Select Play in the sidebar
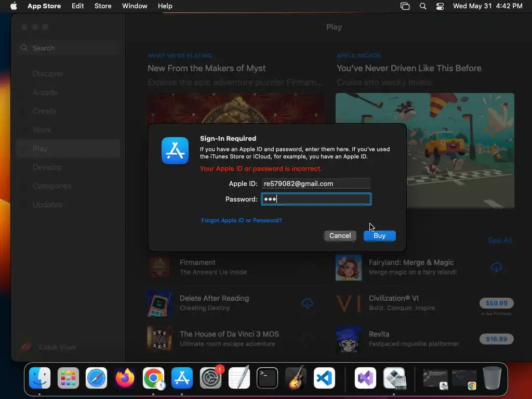The height and width of the screenshot is (399, 532). click(68, 149)
